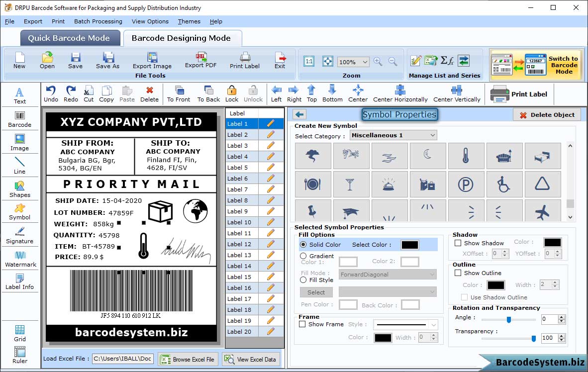Click the large Print Label button

(x=519, y=94)
